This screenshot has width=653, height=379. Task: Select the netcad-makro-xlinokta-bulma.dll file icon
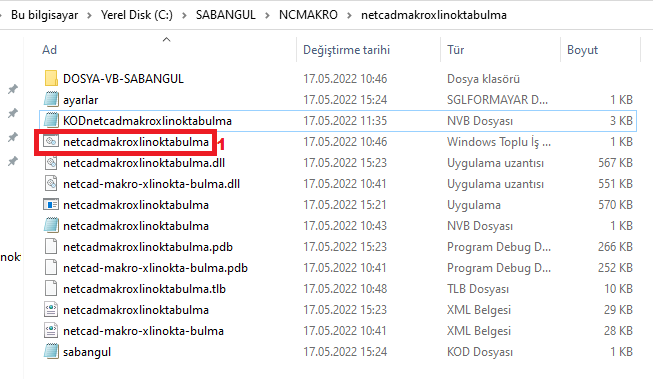coord(51,184)
